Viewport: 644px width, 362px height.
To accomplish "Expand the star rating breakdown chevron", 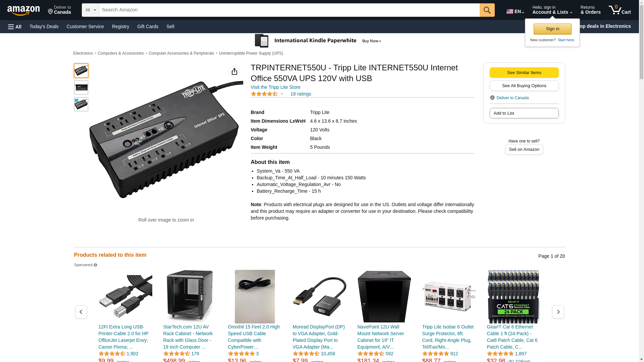I will (x=282, y=94).
